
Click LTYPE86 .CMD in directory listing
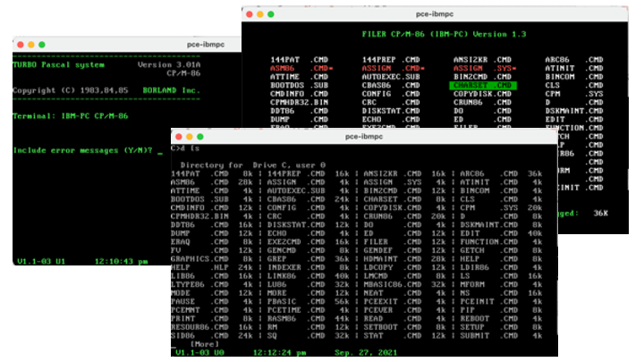coord(199,285)
